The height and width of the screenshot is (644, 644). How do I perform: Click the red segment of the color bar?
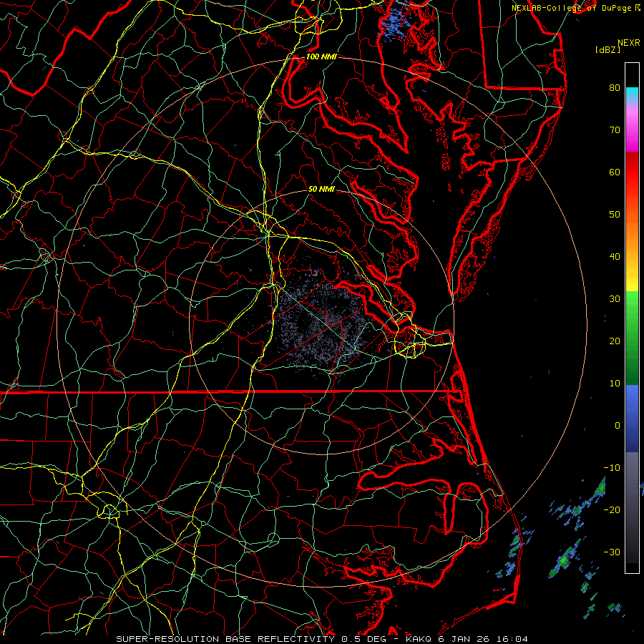[x=632, y=172]
